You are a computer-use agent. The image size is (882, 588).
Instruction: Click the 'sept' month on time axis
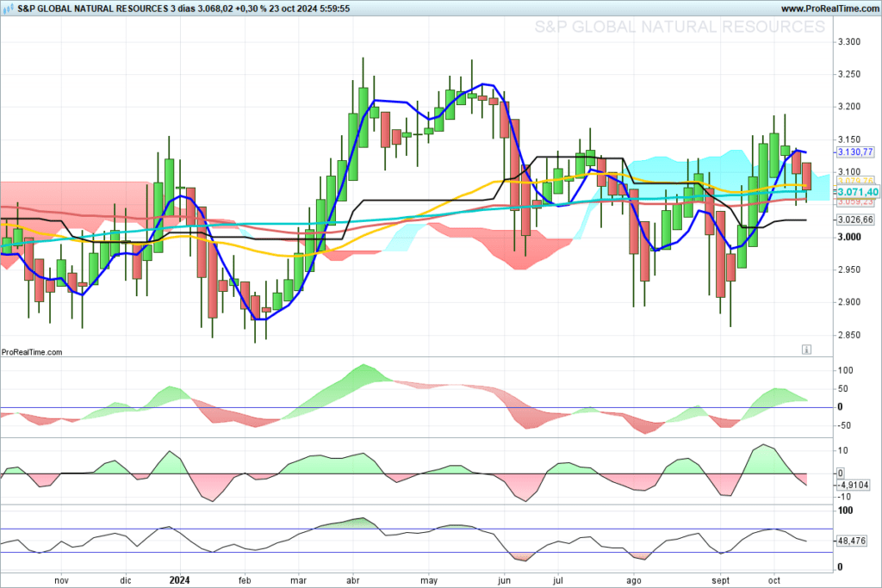[x=721, y=580]
